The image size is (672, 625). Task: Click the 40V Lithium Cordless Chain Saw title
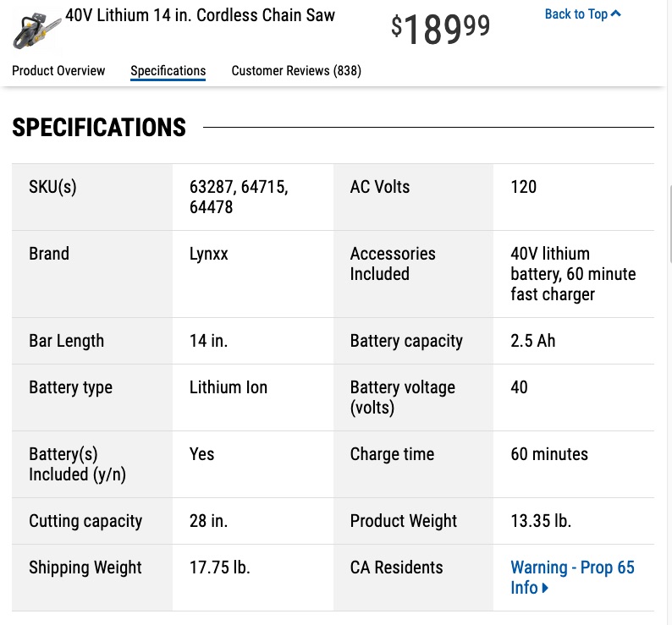(200, 15)
